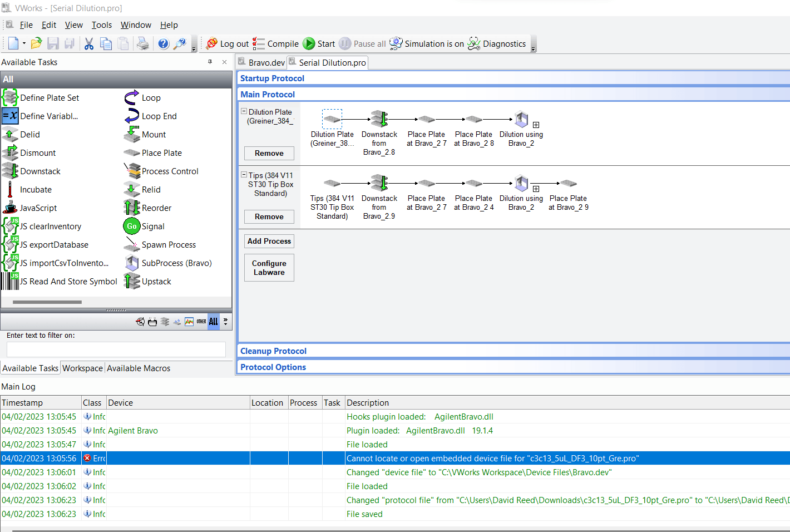The width and height of the screenshot is (790, 532).
Task: Select the Incubate task
Action: click(x=27, y=190)
